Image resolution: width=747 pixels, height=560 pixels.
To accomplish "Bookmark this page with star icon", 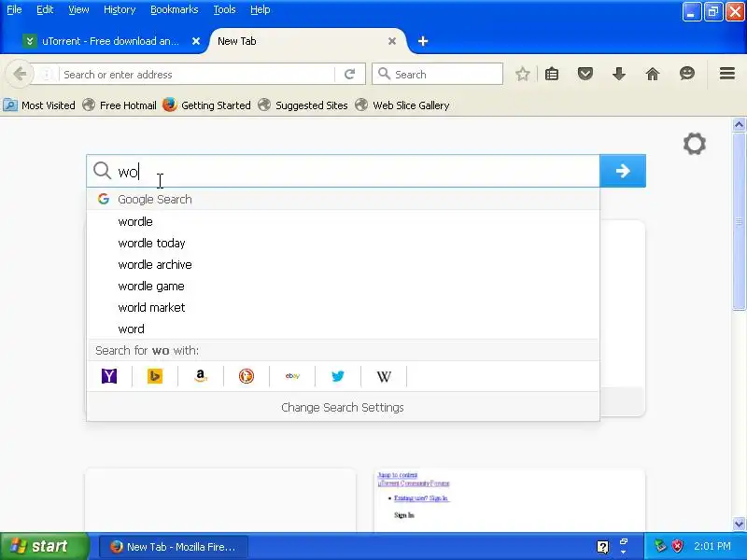I will pos(523,74).
